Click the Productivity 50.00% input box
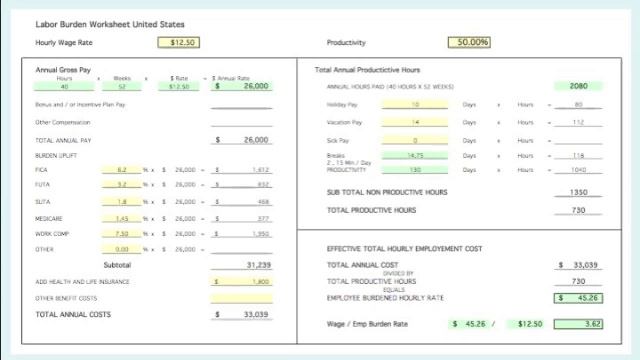Image resolution: width=640 pixels, height=360 pixels. pos(469,42)
